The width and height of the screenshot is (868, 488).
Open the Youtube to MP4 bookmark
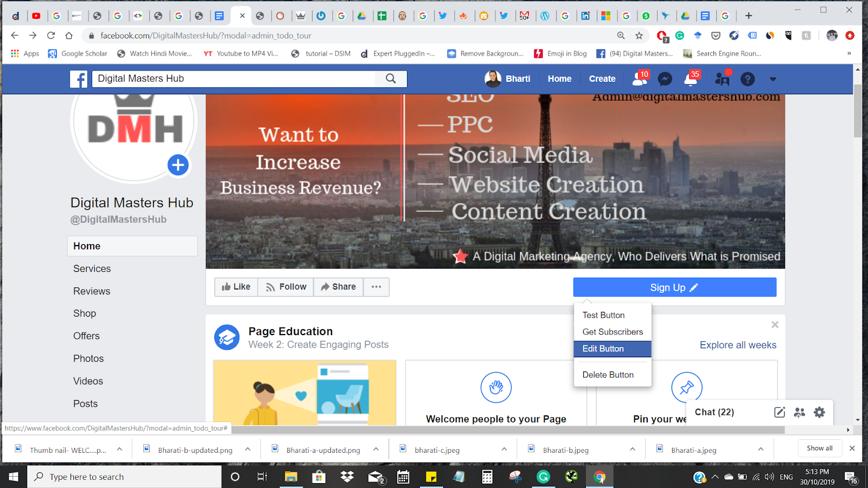point(240,53)
